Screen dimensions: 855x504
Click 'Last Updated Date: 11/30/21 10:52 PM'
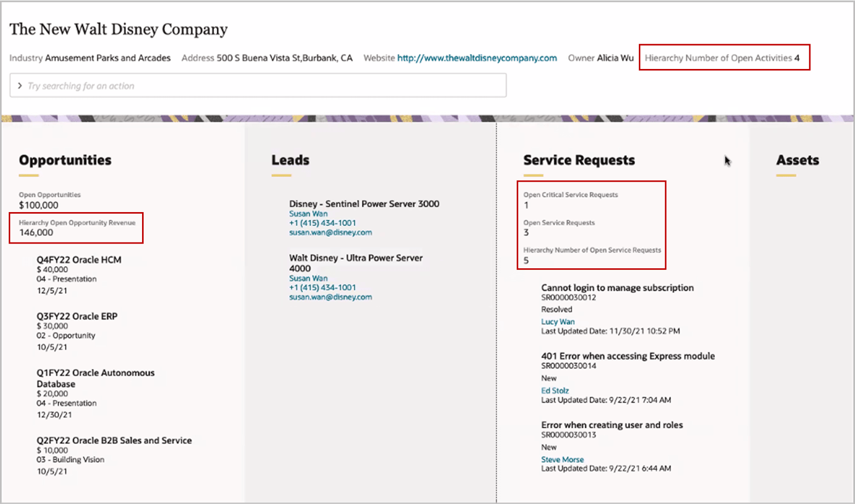click(610, 331)
